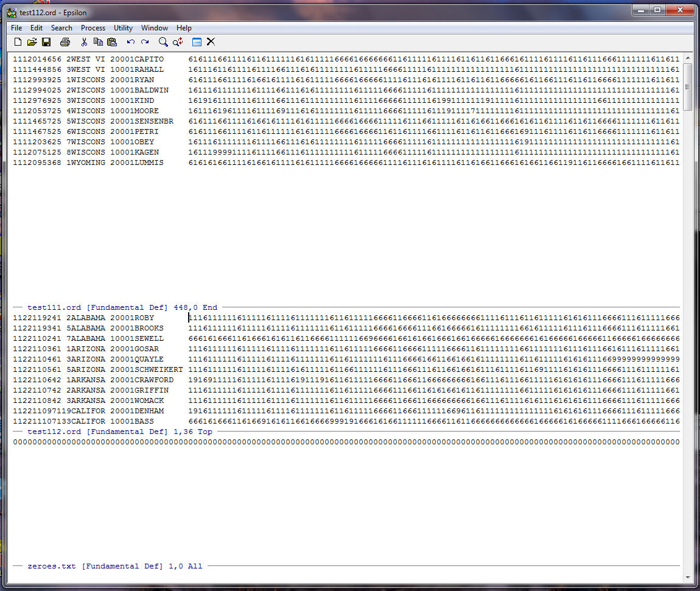Open the Process menu
Viewport: 700px width, 591px height.
coord(93,28)
